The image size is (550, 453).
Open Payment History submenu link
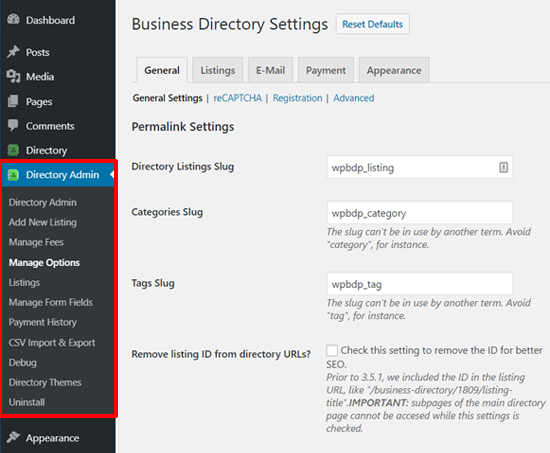[x=42, y=322]
